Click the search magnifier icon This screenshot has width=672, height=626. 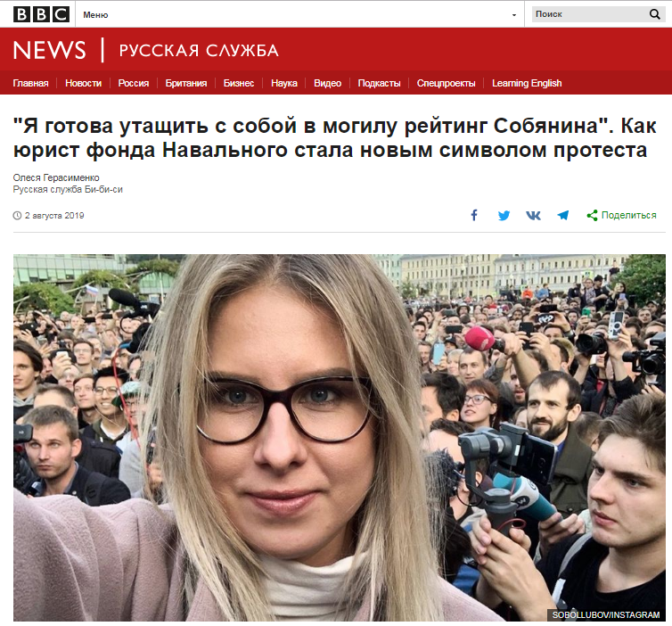point(654,14)
